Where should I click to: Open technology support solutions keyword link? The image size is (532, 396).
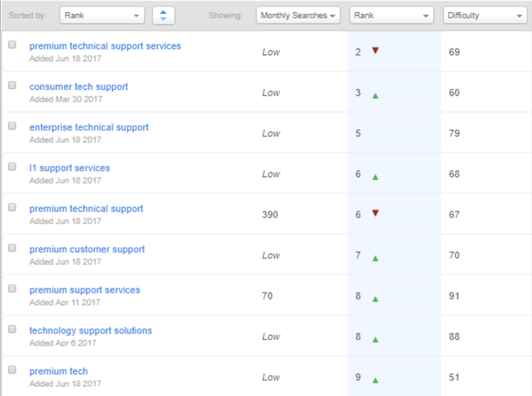[x=90, y=330]
